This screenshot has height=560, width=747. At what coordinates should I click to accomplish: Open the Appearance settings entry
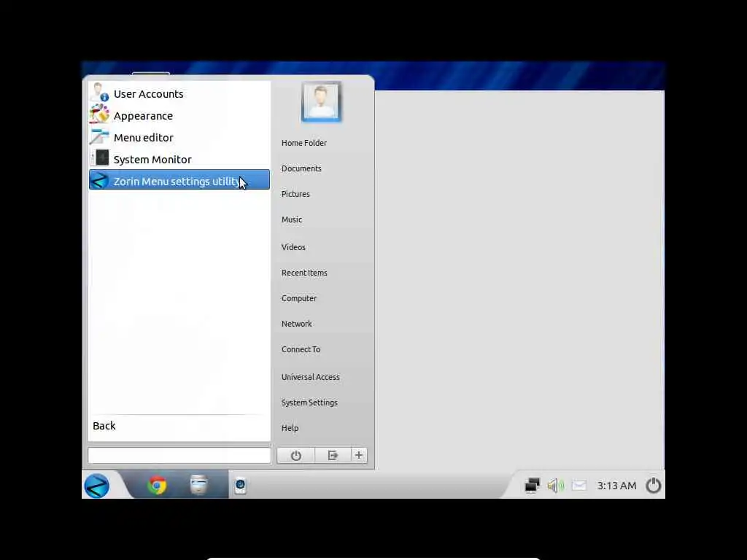click(179, 116)
